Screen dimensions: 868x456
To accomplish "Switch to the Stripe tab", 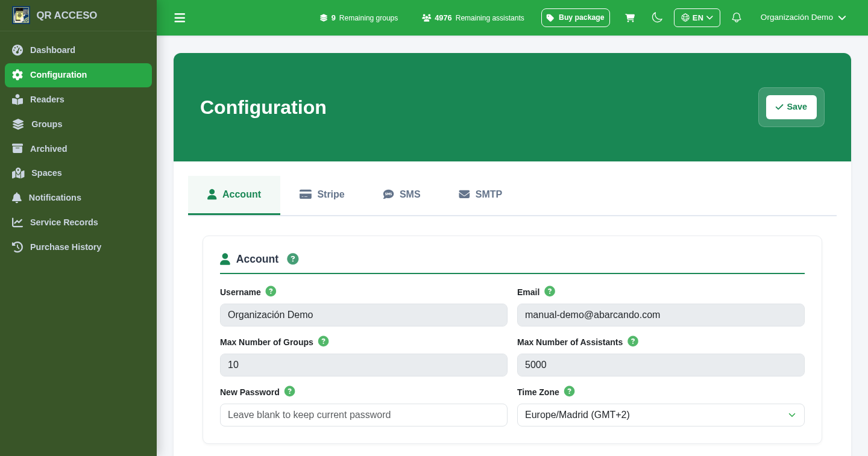I will tap(322, 195).
